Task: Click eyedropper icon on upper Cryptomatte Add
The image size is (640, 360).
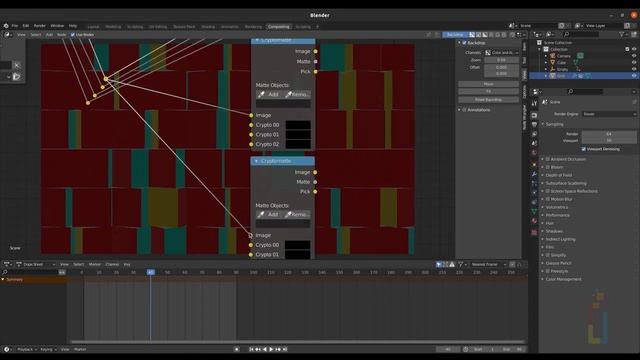Action: 261,94
